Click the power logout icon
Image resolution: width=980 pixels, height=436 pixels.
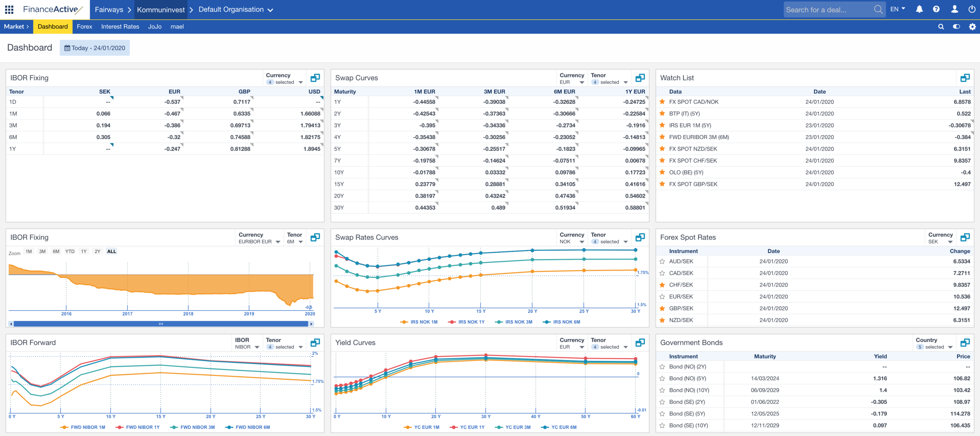pyautogui.click(x=972, y=9)
